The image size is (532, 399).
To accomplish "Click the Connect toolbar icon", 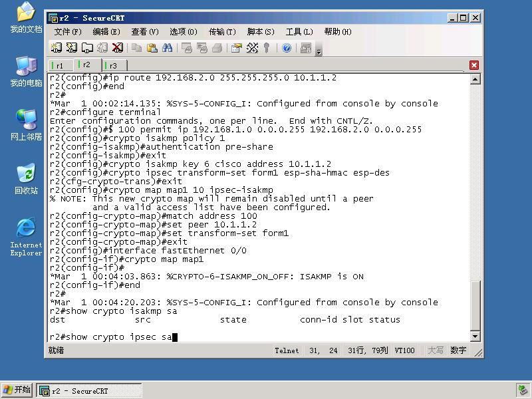I will click(57, 48).
